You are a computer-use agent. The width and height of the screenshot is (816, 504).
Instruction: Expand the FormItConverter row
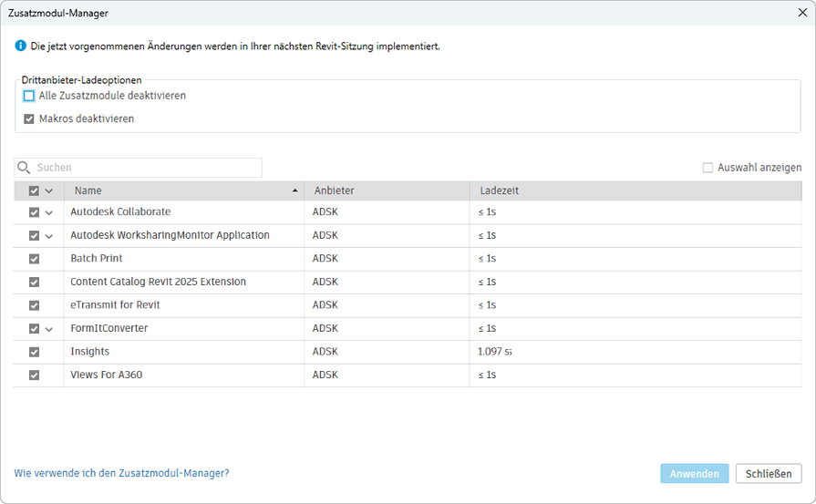click(49, 329)
